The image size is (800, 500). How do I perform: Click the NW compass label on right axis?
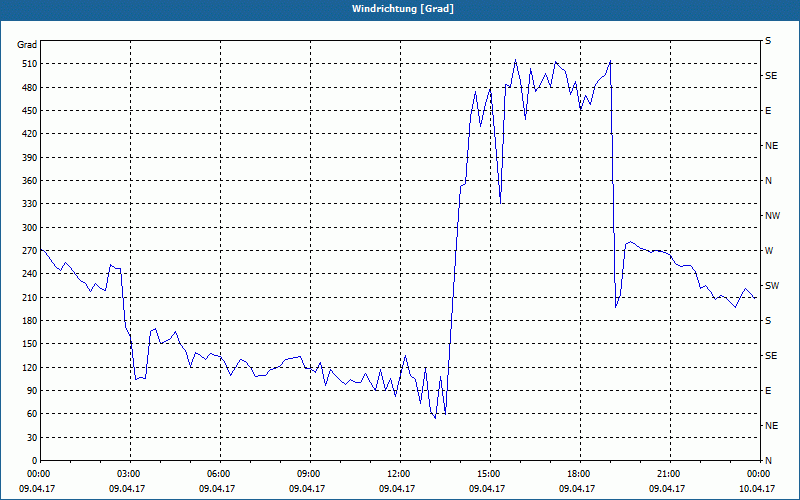pyautogui.click(x=772, y=216)
